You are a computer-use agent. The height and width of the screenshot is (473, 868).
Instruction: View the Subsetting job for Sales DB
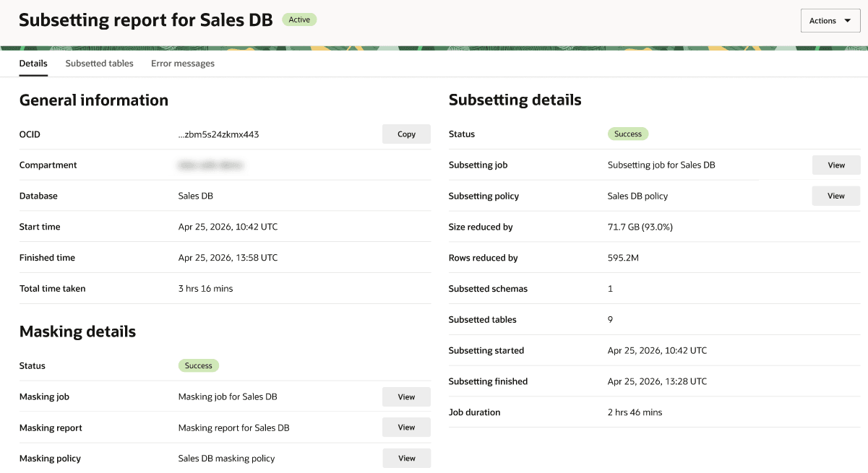pyautogui.click(x=836, y=165)
